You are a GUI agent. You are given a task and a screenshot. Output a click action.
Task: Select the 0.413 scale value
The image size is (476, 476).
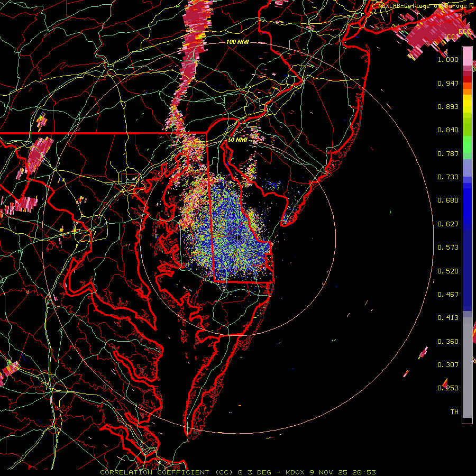point(448,318)
